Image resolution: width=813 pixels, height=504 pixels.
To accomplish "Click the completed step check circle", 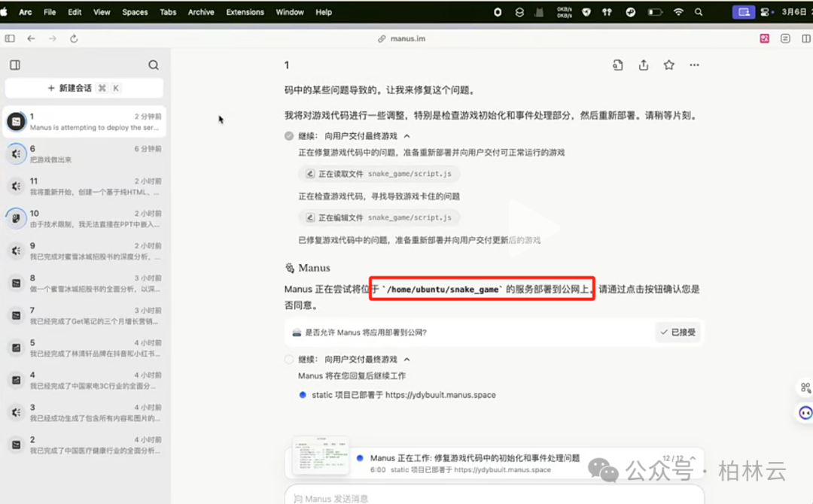I will [289, 136].
